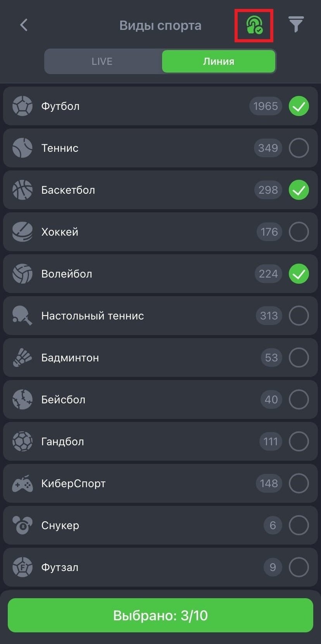Select the Теннис checkbox
This screenshot has width=321, height=644.
[299, 148]
